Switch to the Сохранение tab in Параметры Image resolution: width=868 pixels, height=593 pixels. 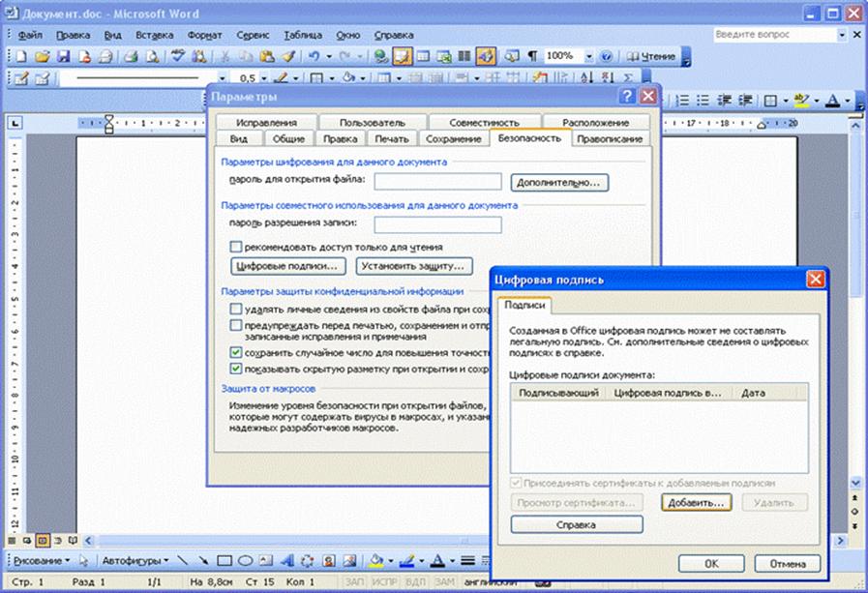click(x=454, y=139)
